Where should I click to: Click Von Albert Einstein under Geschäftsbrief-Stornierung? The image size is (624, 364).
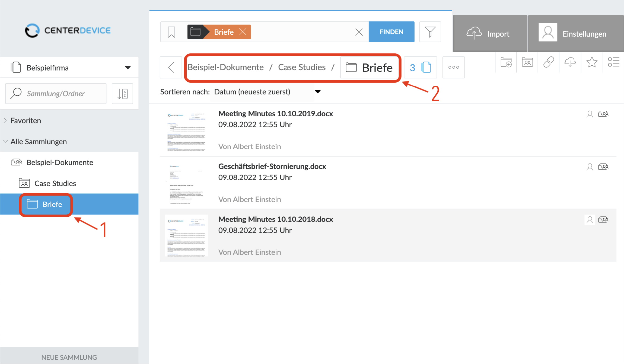coord(250,199)
